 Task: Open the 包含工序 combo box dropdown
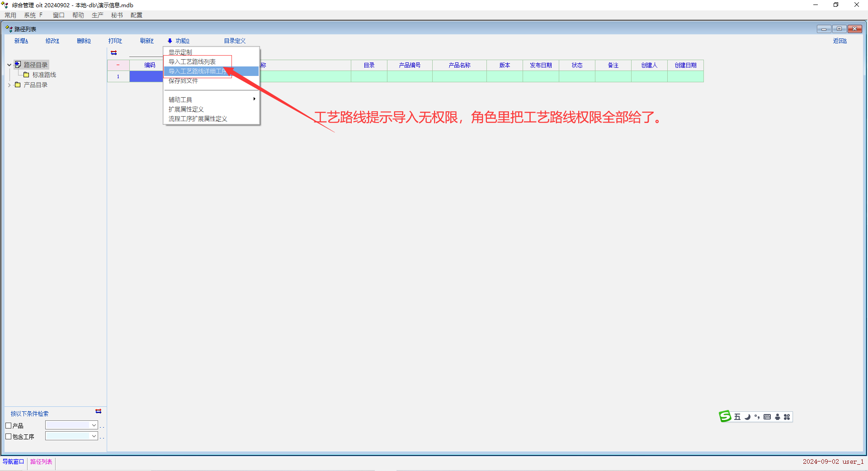click(x=94, y=436)
